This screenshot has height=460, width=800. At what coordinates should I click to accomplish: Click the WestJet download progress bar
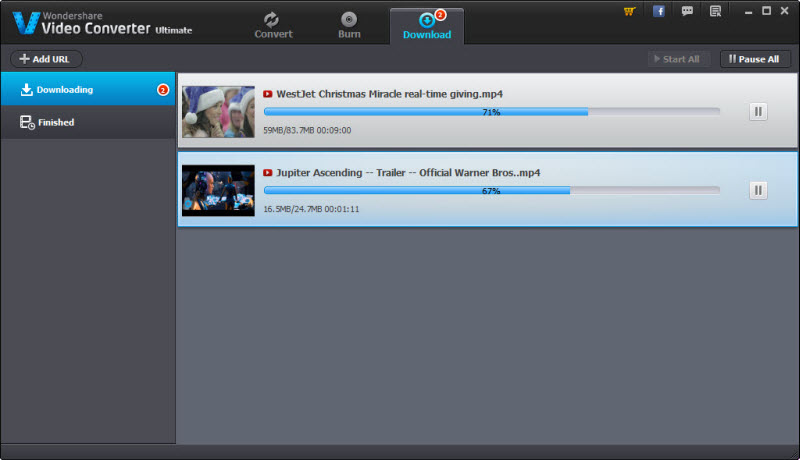pos(492,112)
